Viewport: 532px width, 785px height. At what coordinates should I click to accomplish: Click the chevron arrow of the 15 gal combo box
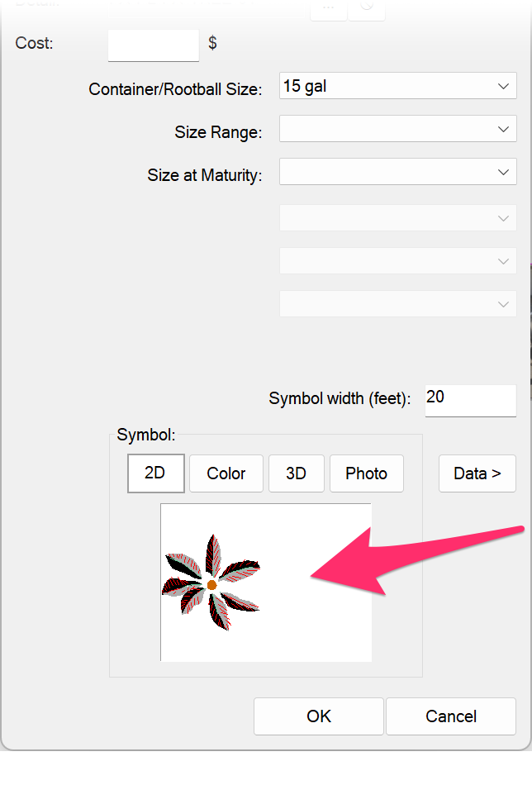point(503,86)
